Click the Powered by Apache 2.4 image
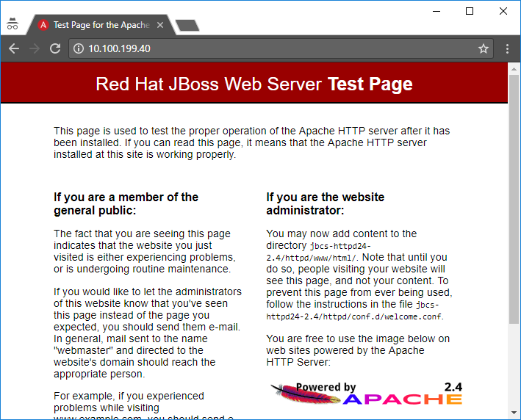This screenshot has width=521, height=420. click(x=367, y=394)
